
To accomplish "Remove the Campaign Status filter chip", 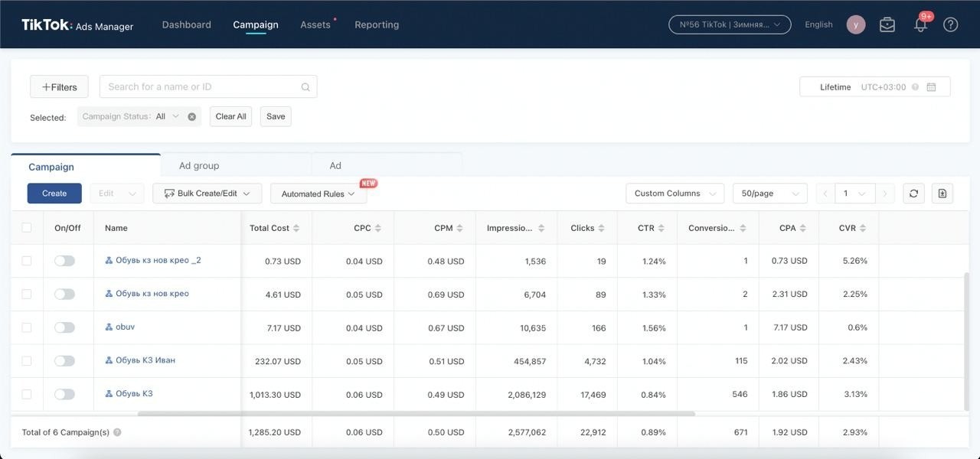I will (192, 116).
